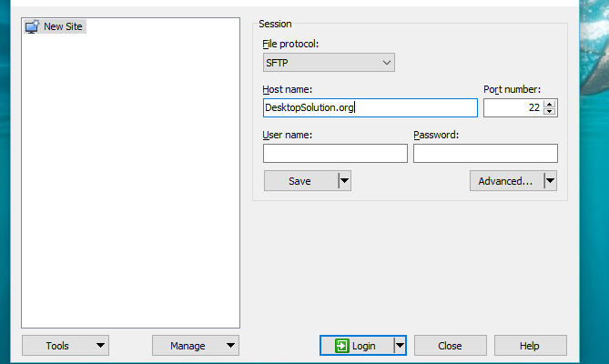Image resolution: width=609 pixels, height=364 pixels.
Task: Select the New Site label text
Action: pos(63,26)
